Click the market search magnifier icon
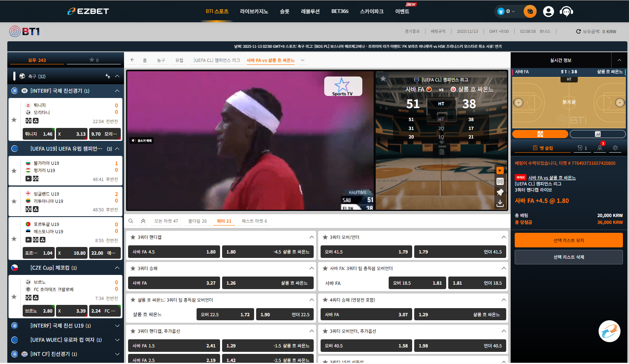Viewport: 629px width, 364px height. 131,221
